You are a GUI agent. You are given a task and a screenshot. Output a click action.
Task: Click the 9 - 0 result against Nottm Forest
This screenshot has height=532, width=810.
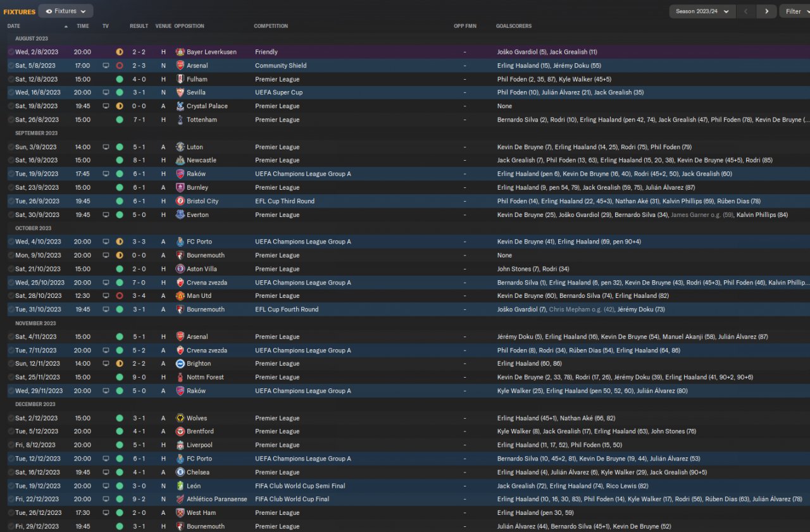coord(139,377)
